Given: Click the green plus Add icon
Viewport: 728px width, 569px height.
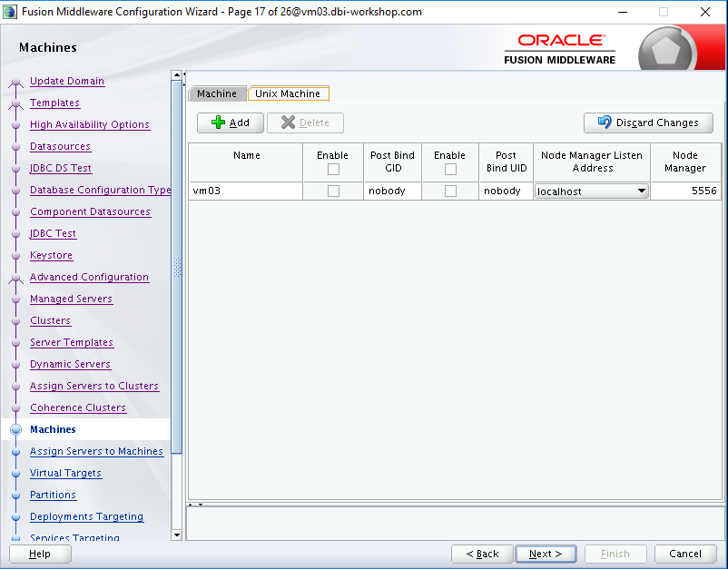Looking at the screenshot, I should coord(218,123).
